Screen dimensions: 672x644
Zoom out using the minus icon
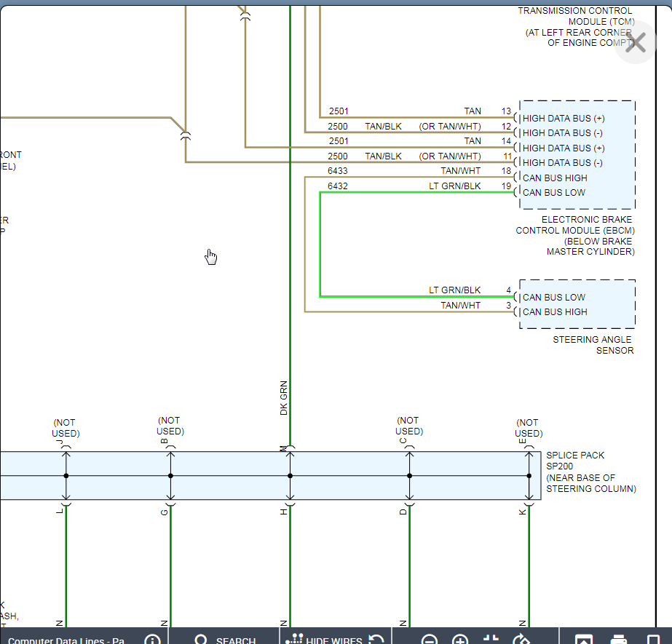(x=430, y=640)
